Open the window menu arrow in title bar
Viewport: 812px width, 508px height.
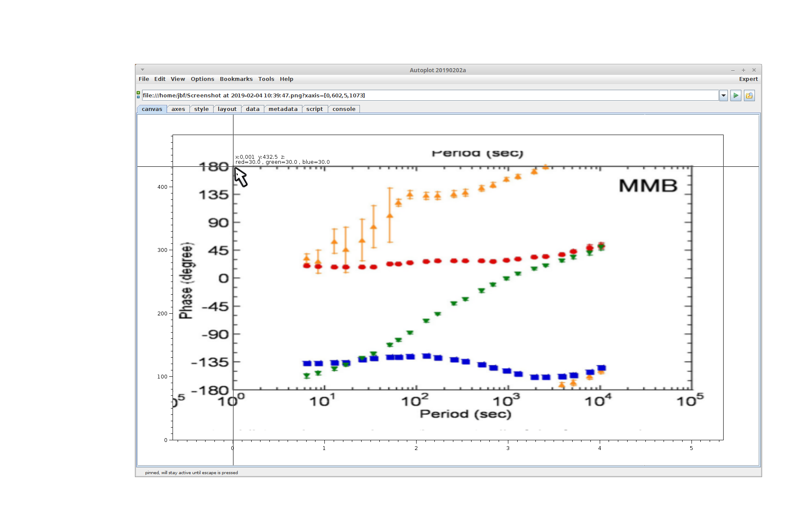pyautogui.click(x=143, y=70)
